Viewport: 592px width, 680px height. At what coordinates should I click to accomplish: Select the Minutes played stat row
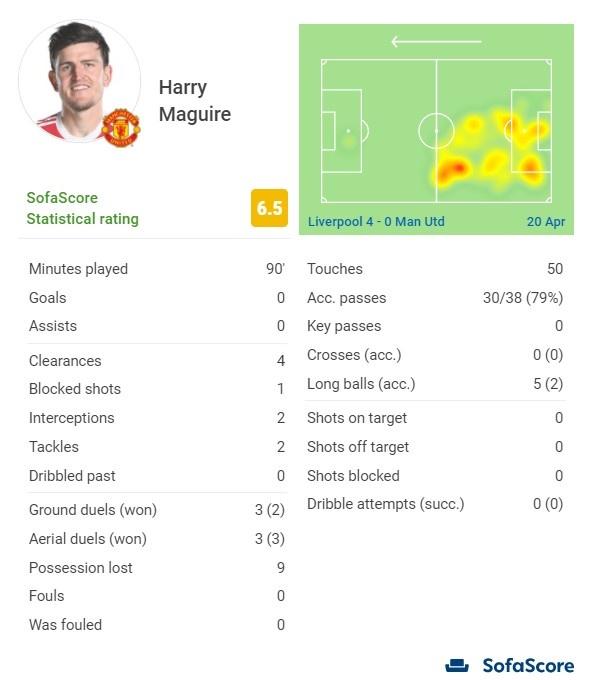coord(157,269)
